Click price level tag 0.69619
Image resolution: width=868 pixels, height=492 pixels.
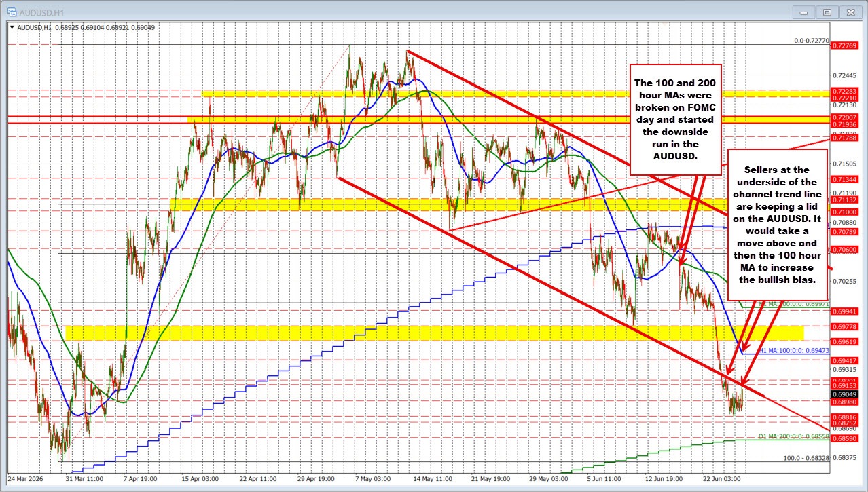pyautogui.click(x=844, y=341)
